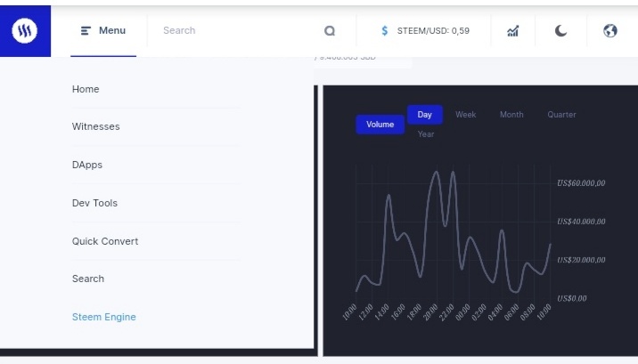Switch chart range to Week
This screenshot has width=638, height=364.
(465, 115)
